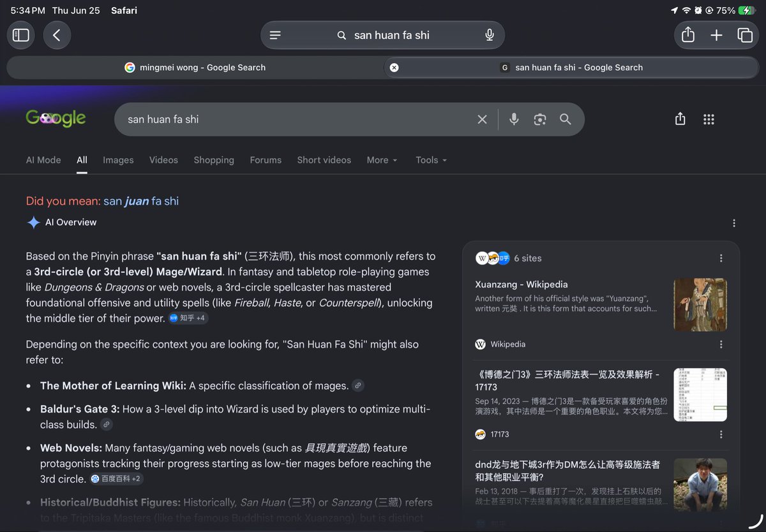Follow the san juan fa shi suggestion

coord(141,201)
